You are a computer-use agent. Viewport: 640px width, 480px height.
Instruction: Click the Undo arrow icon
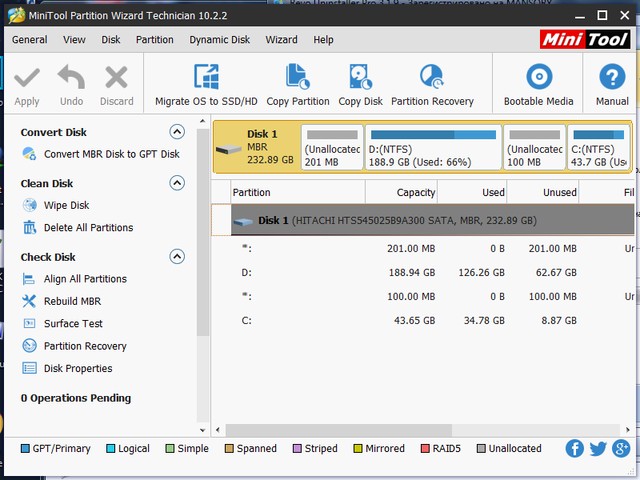pos(71,78)
